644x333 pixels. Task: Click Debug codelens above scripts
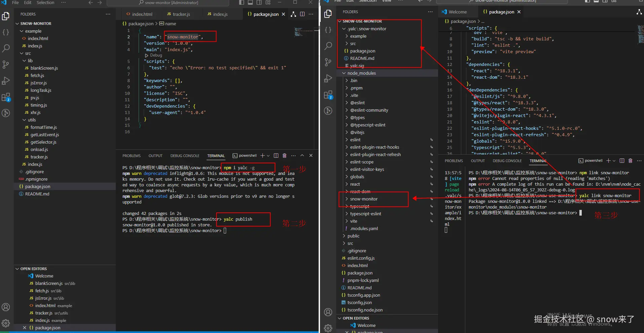coord(156,55)
